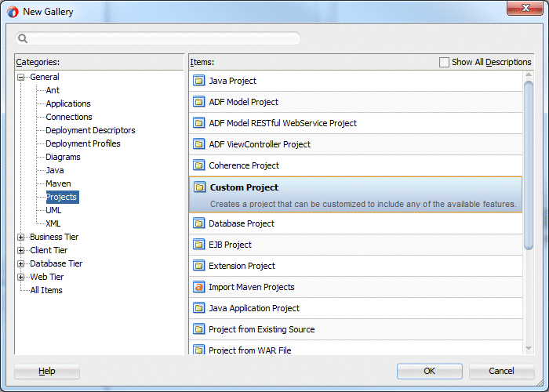
Task: Click the Custom Project description text
Action: 363,204
